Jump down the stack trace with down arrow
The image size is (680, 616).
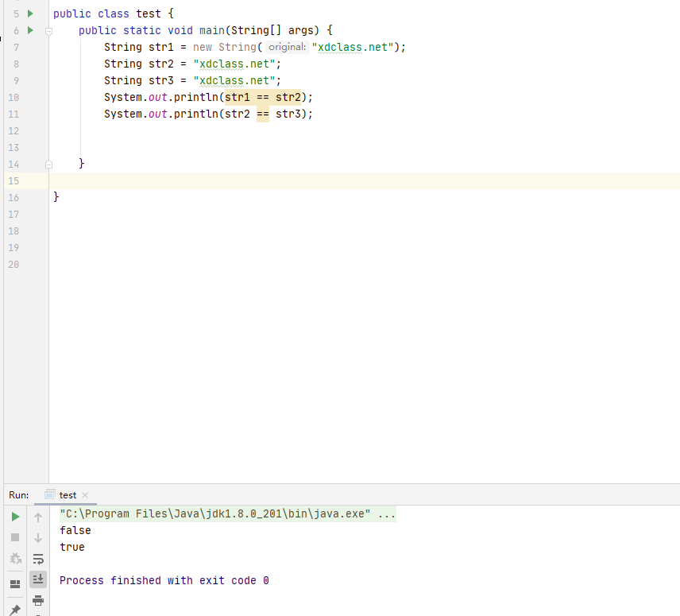[38, 538]
